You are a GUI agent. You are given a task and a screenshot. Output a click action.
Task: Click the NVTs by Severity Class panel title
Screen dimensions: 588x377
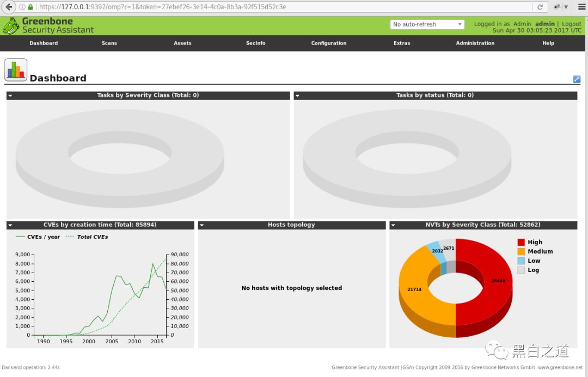tap(483, 225)
